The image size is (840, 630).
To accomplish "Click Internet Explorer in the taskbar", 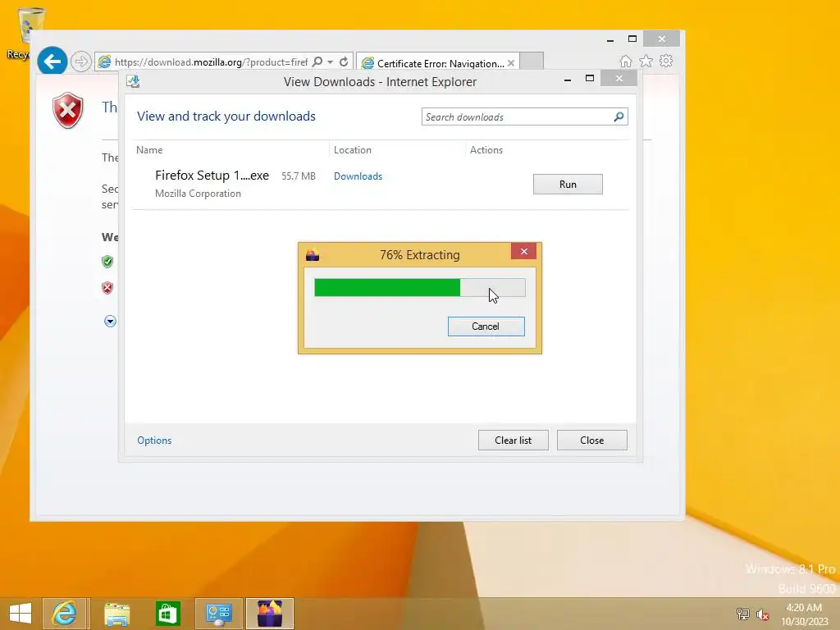I will click(64, 614).
